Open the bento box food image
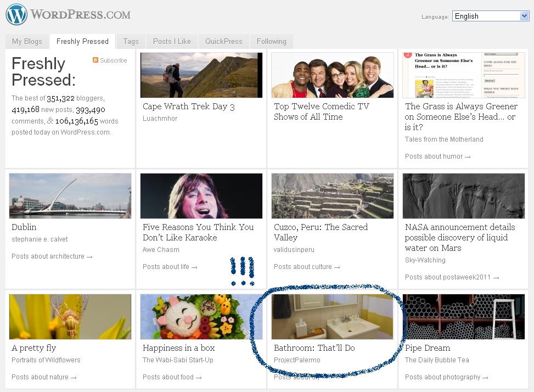Screen dimensions: 534x392 (x=201, y=317)
